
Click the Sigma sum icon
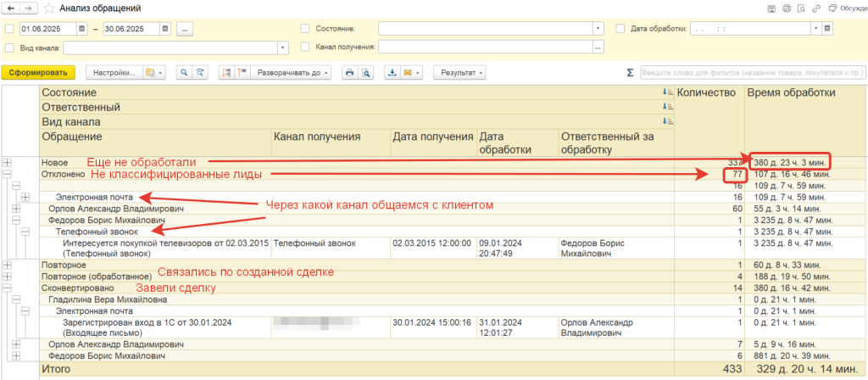(x=629, y=73)
